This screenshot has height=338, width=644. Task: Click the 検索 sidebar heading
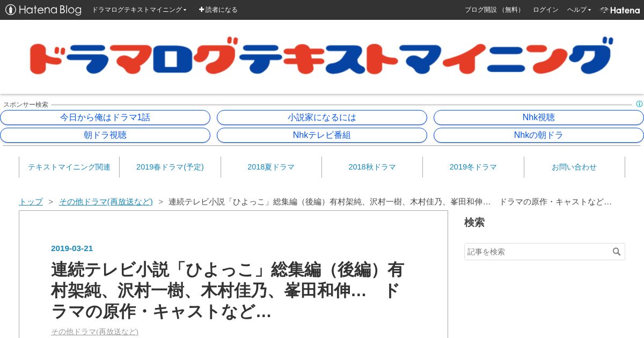[x=474, y=222]
